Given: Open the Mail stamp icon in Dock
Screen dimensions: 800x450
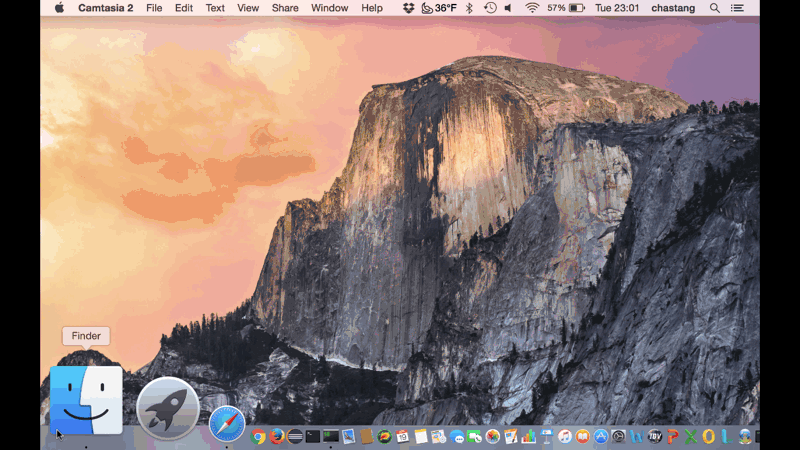Looking at the screenshot, I should point(348,436).
